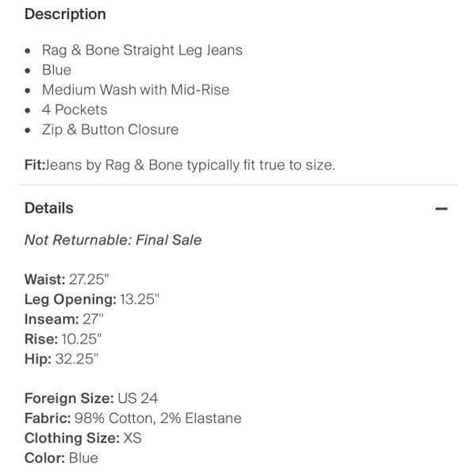Click the Hip 32.25" measurement
This screenshot has width=476, height=476.
click(x=61, y=359)
